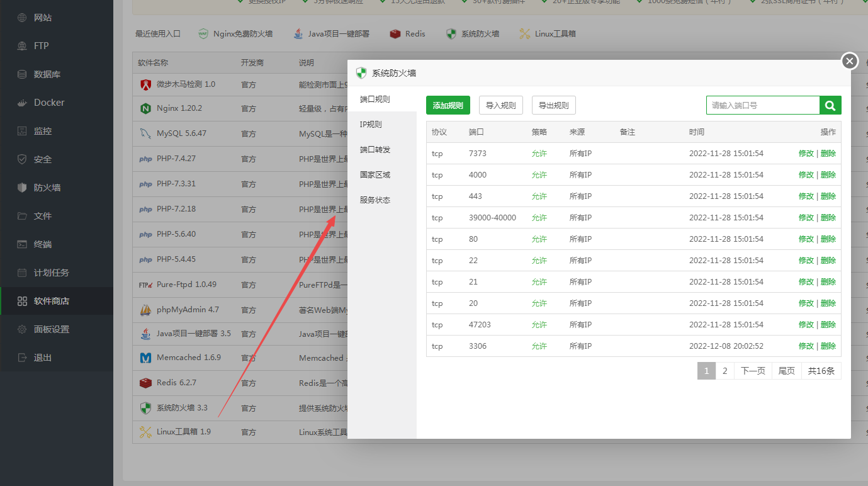
Task: Open the 国家区域 tab
Action: click(382, 175)
